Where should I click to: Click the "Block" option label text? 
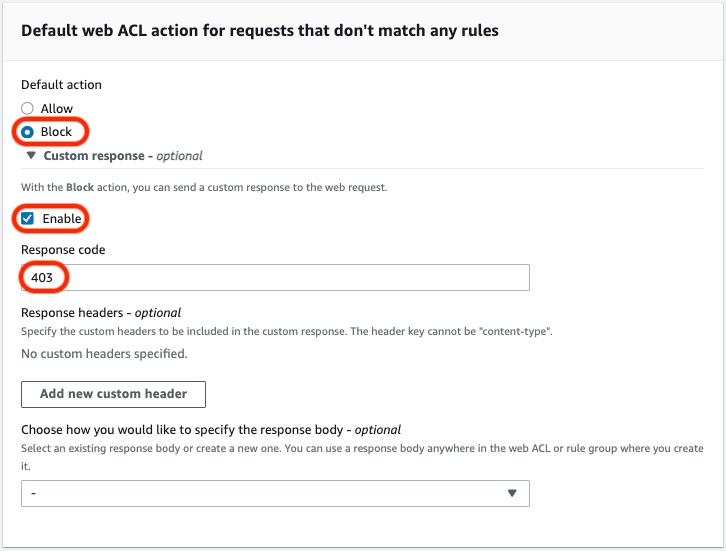click(56, 132)
